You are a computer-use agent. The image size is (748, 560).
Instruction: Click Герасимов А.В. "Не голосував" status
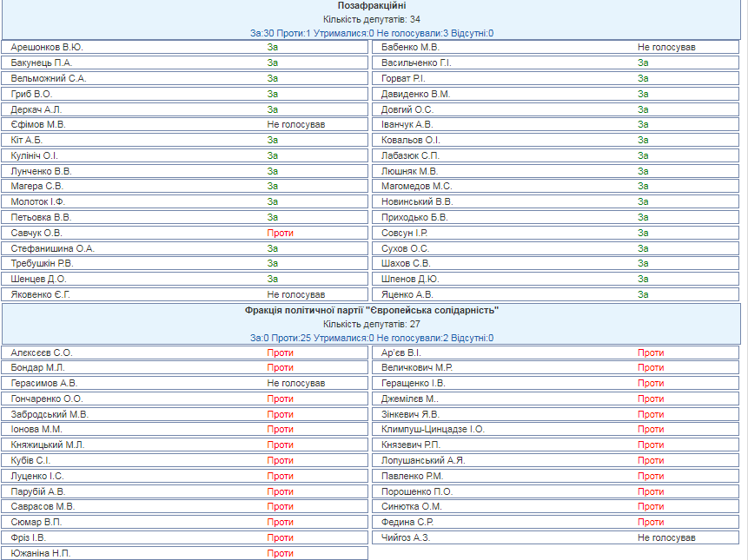(x=295, y=383)
